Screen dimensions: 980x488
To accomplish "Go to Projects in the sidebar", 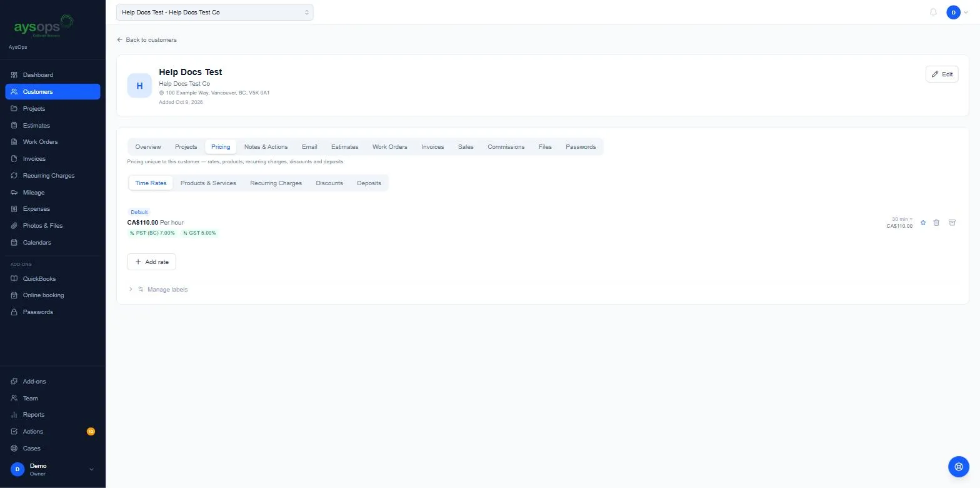I will click(52, 109).
